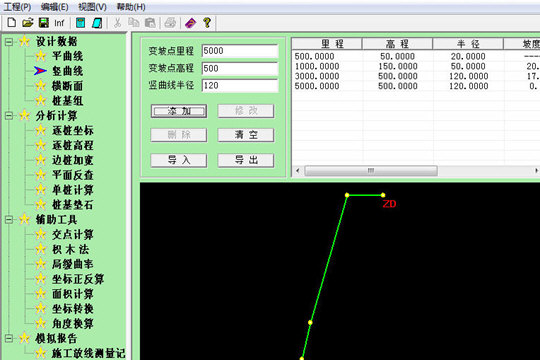Select 逐桩坐标 in the tree
The image size is (540, 360).
click(x=73, y=131)
